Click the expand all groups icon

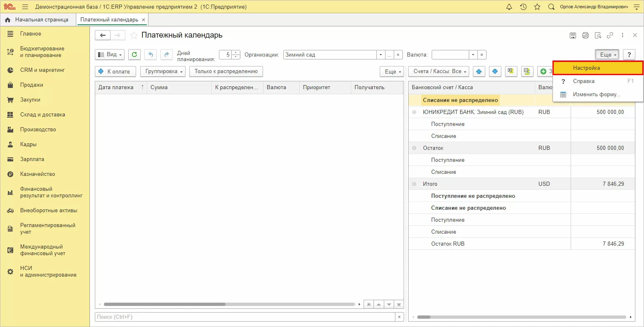[x=511, y=71]
